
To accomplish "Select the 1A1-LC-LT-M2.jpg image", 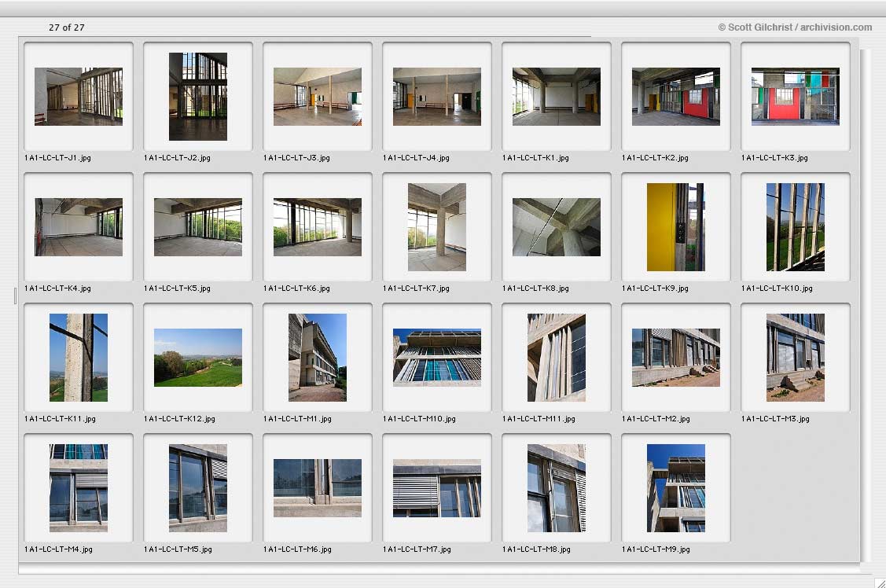I will click(676, 358).
